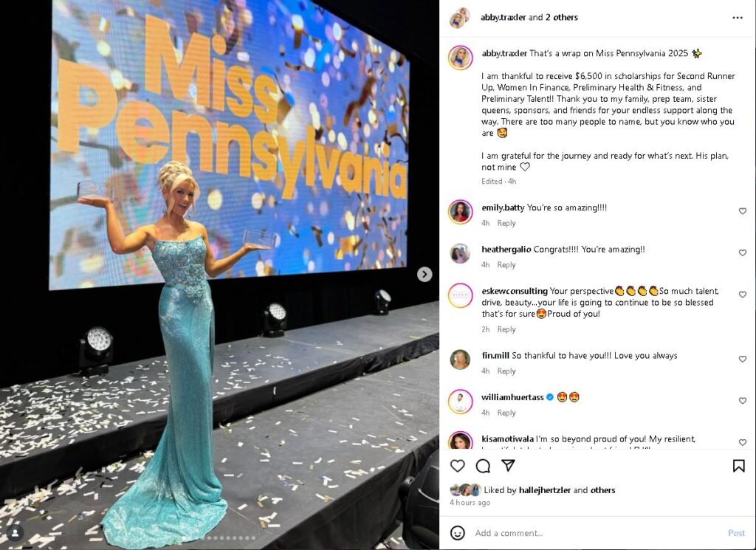Like heathergalio's comment
The height and width of the screenshot is (550, 756).
click(743, 252)
